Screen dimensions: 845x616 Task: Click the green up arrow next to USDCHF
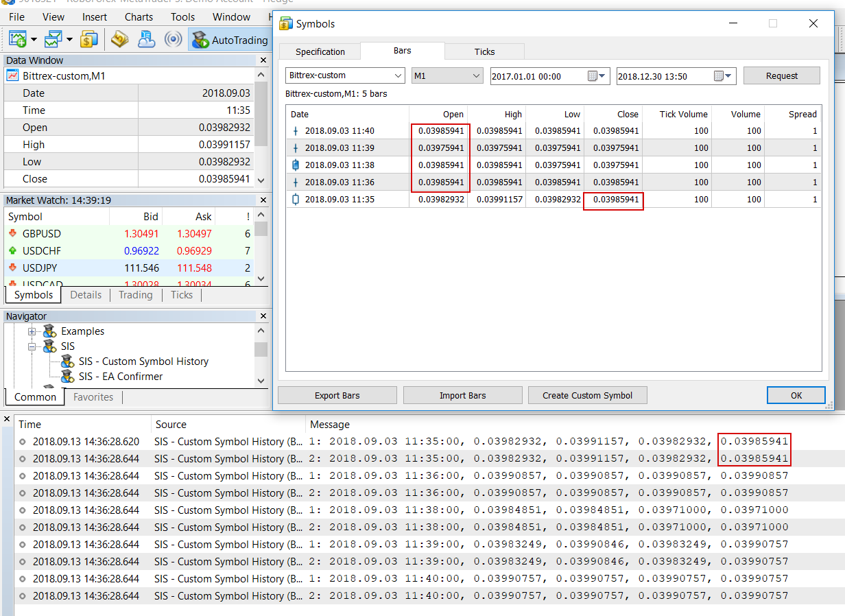[x=12, y=250]
